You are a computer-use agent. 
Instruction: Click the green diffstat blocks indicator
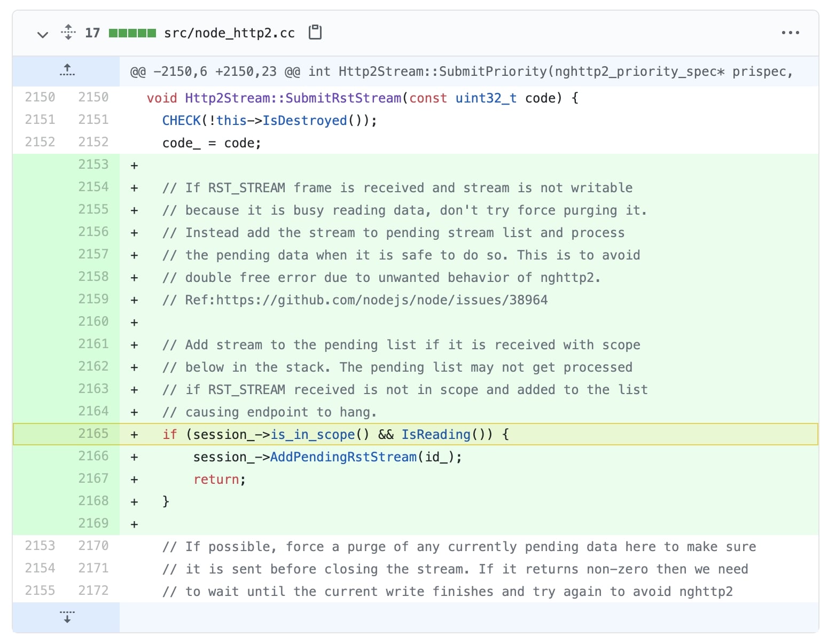click(132, 33)
